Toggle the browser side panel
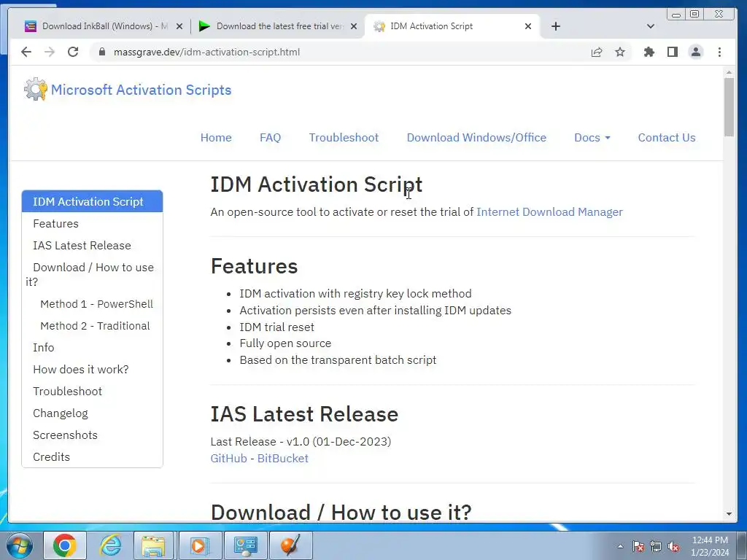747x560 pixels. point(672,52)
